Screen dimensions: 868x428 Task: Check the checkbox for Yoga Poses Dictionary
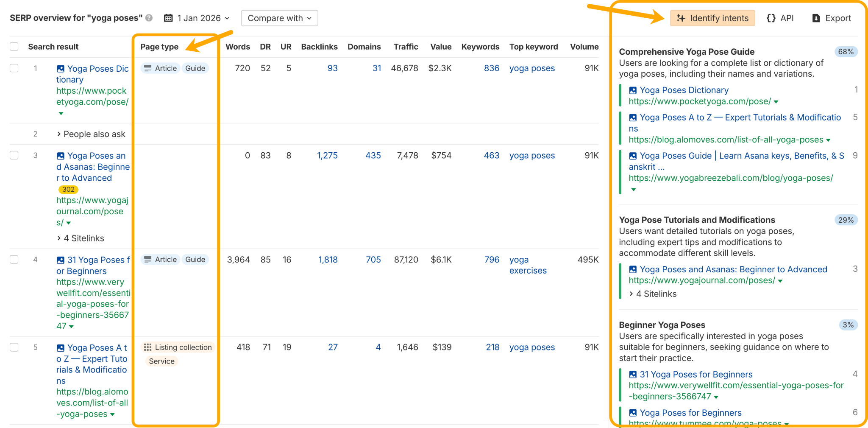coord(14,68)
